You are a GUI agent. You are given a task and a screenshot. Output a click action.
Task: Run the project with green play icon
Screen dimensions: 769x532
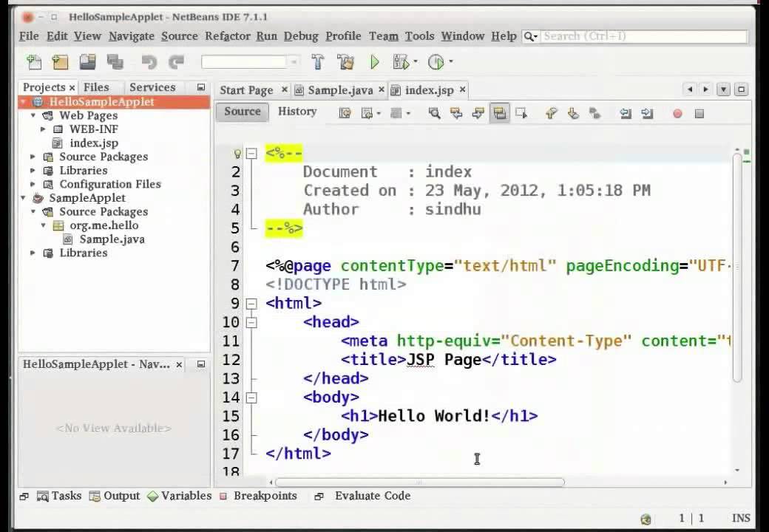375,62
